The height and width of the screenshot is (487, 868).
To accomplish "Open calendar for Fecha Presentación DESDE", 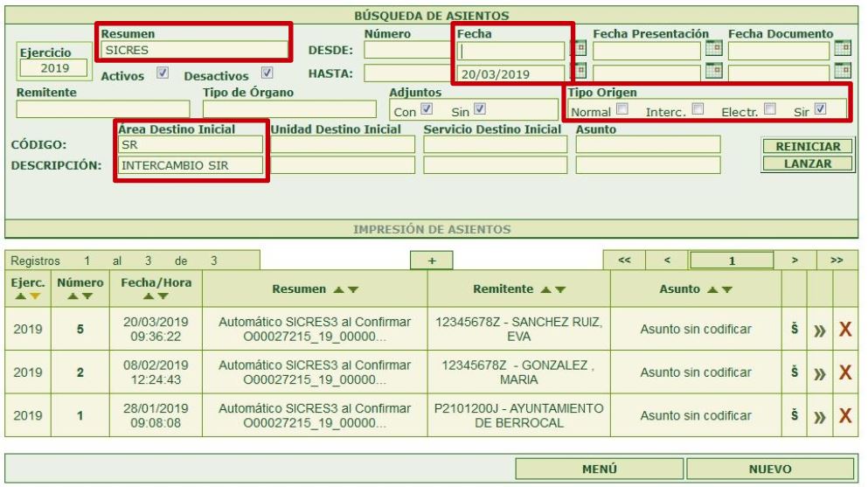I will 713,48.
